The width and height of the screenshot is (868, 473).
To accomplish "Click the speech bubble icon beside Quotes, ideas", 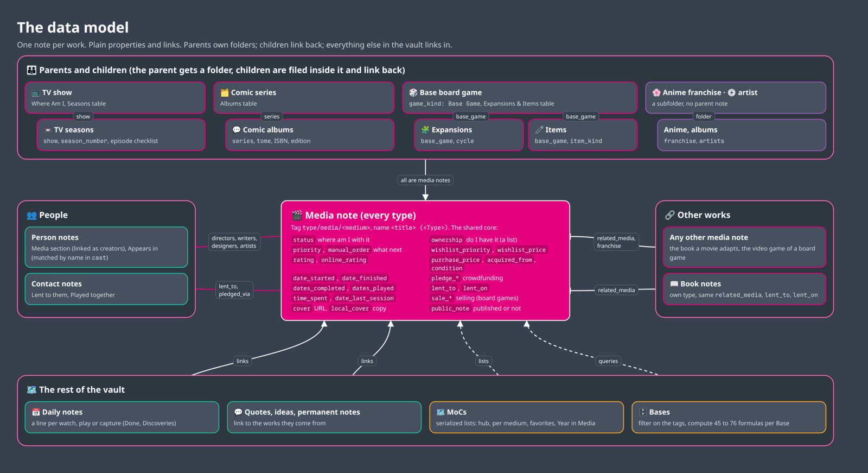I will tap(238, 412).
